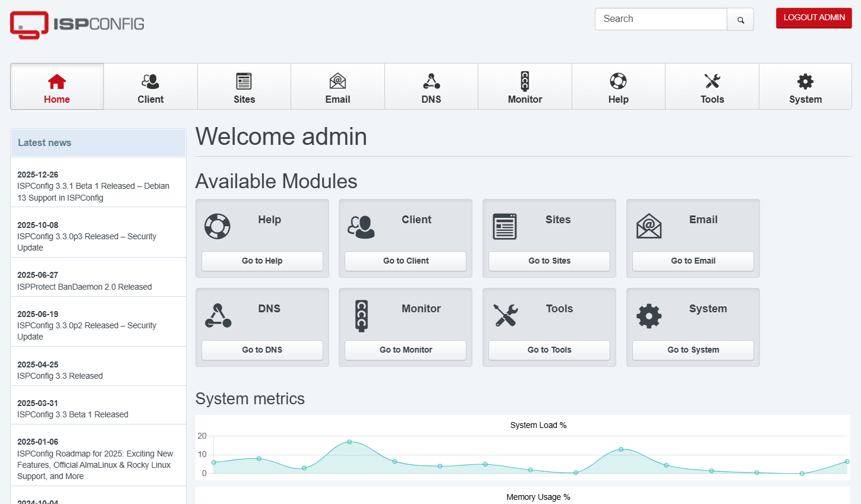Open ISPProtect BanDaemon 2.0 Released news

(84, 287)
